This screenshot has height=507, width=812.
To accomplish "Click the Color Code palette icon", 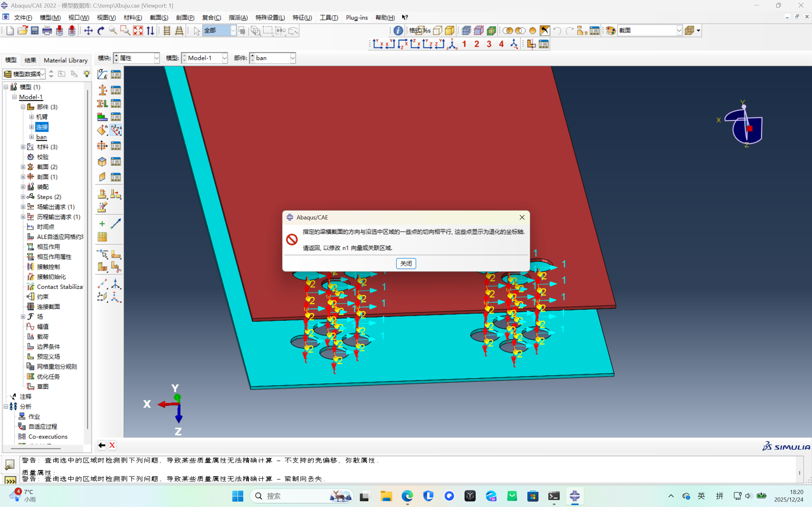I will pyautogui.click(x=610, y=30).
